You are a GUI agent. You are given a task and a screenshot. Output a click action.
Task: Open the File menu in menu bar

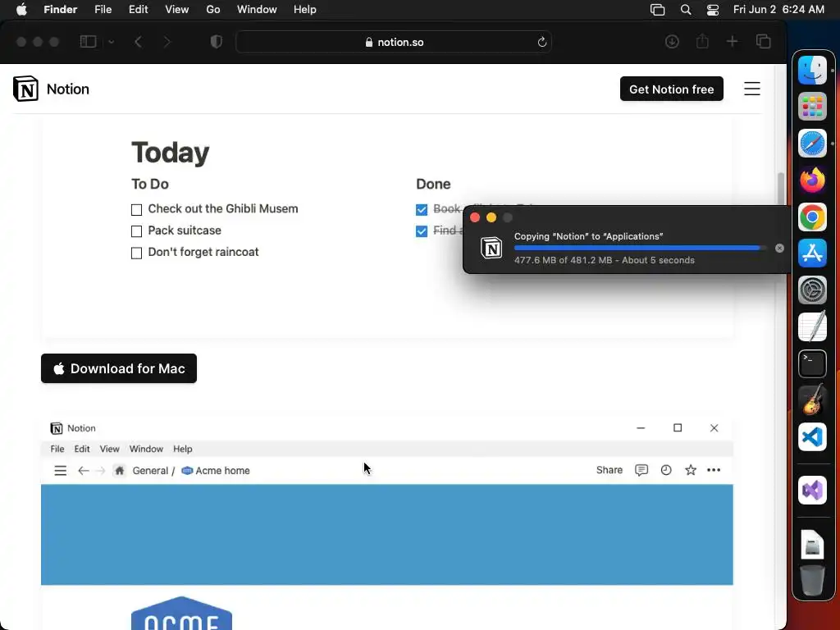(x=103, y=10)
